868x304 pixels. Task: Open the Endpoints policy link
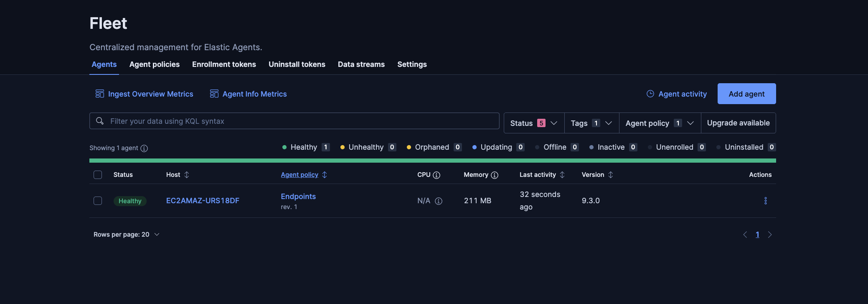point(298,197)
